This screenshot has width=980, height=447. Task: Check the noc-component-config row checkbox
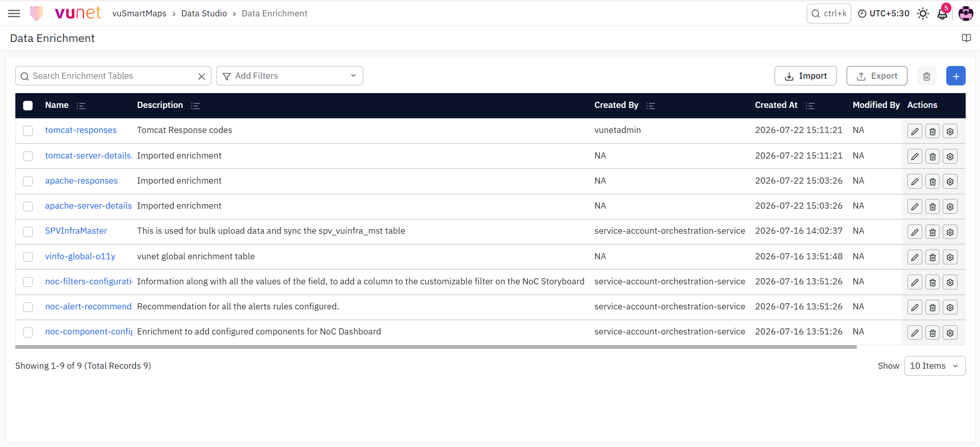point(28,332)
